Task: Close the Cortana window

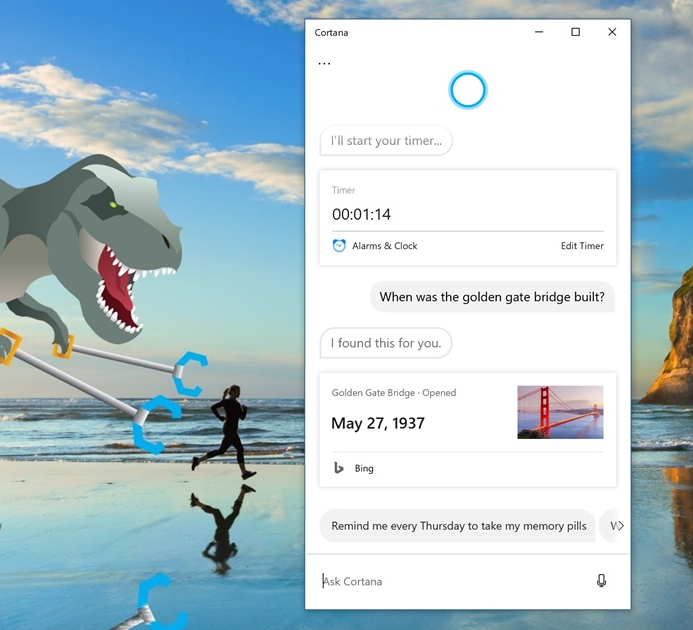Action: [612, 32]
